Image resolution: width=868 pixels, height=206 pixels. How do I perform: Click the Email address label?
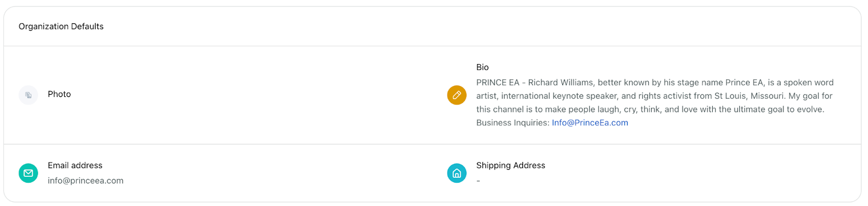tap(75, 165)
